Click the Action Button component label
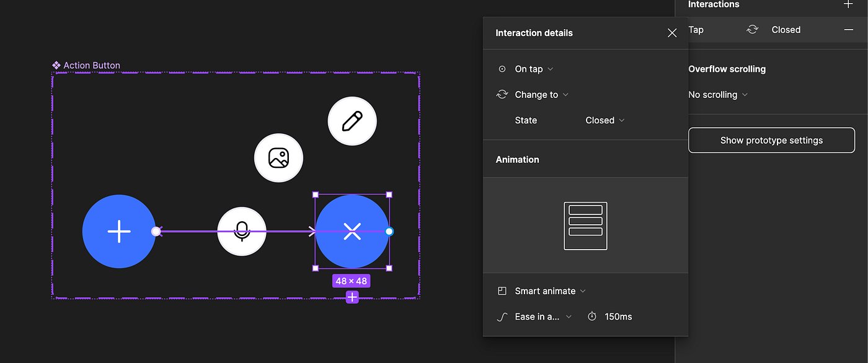The image size is (868, 363). (x=92, y=65)
